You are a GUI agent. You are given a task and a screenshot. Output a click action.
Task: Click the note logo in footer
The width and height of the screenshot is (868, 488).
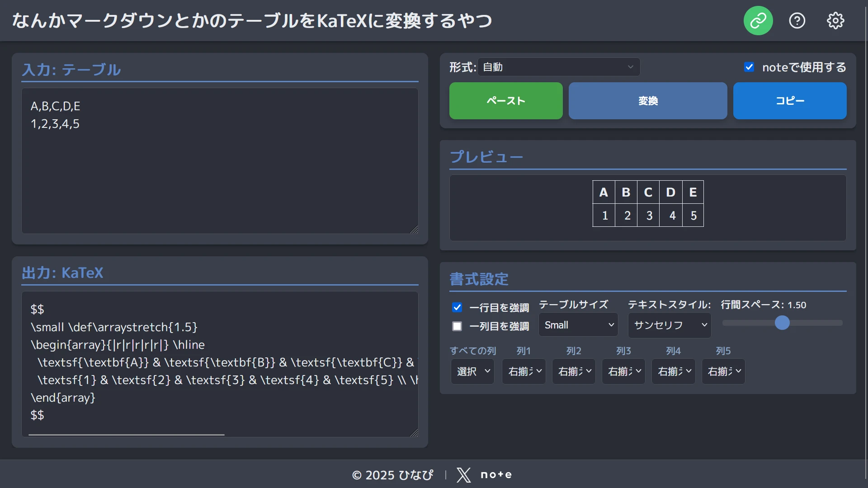point(496,475)
